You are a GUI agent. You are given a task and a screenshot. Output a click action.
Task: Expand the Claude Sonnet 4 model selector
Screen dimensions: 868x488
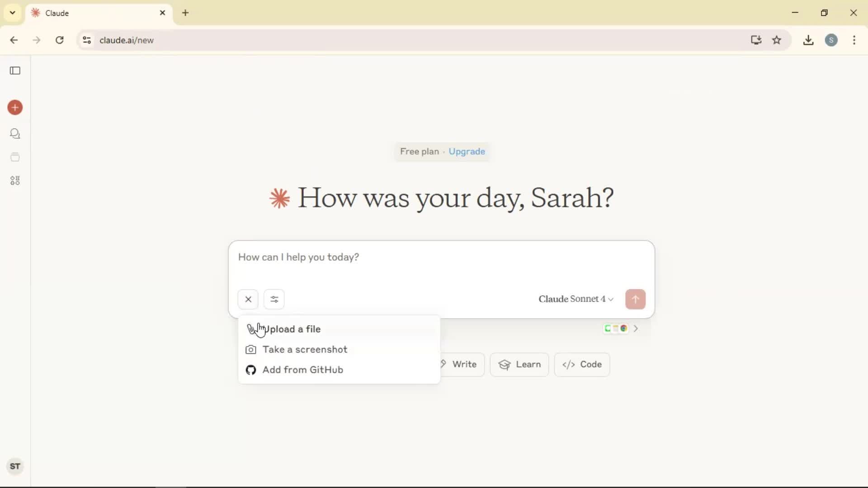(576, 299)
